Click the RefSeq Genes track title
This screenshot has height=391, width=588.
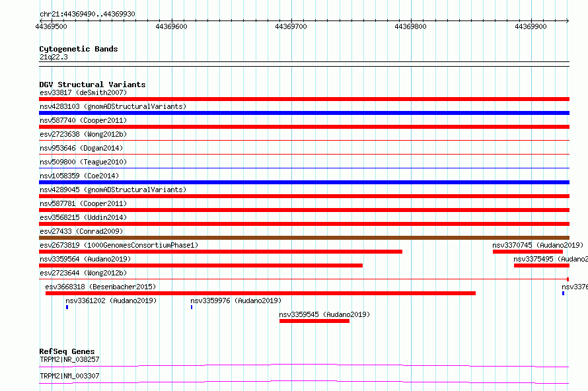click(67, 351)
